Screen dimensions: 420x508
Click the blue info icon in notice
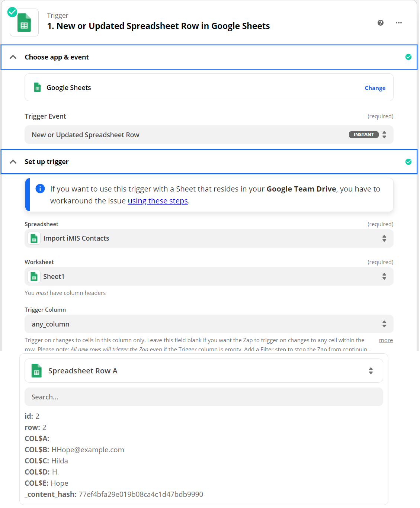tap(40, 189)
